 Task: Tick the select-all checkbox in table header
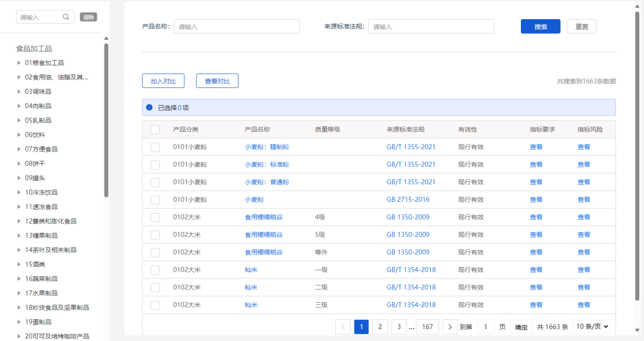click(x=155, y=130)
